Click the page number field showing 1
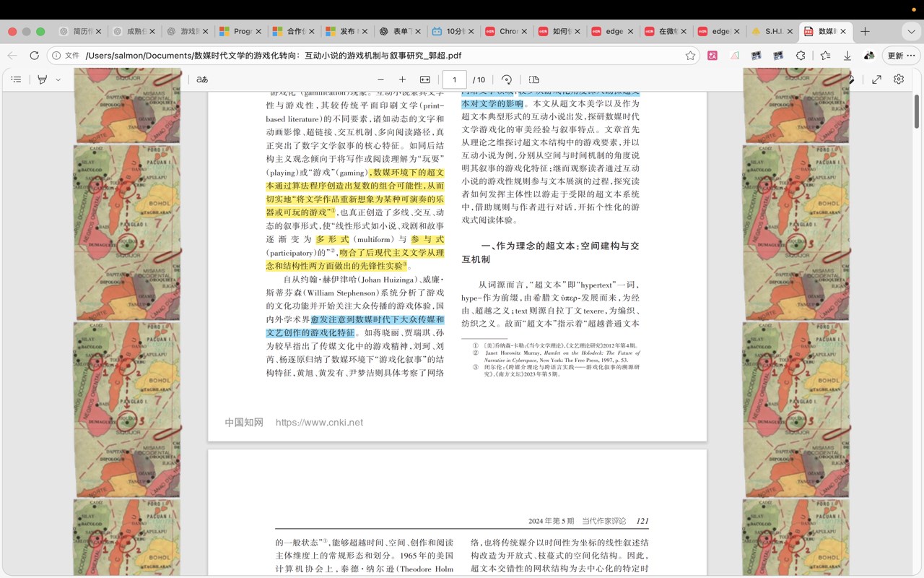This screenshot has height=578, width=924. coord(454,79)
